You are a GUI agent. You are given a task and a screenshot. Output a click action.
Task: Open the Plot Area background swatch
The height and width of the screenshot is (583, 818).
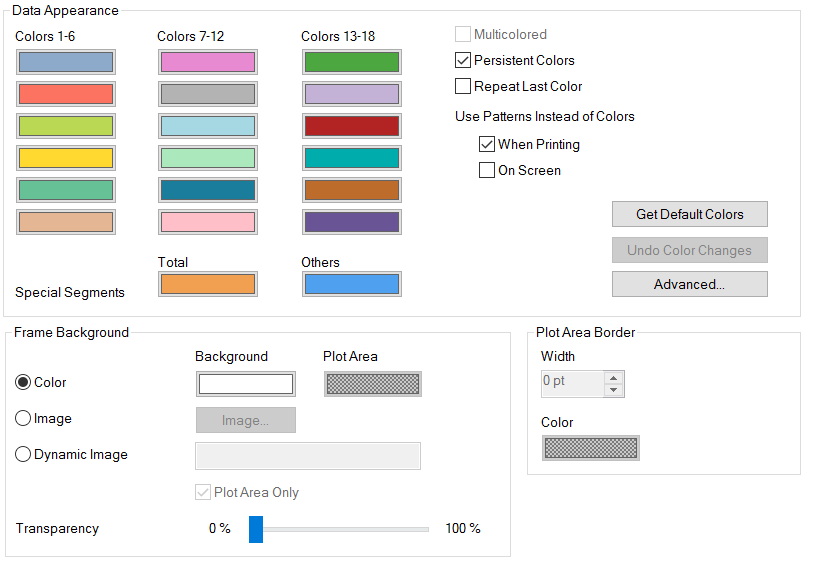pyautogui.click(x=373, y=384)
